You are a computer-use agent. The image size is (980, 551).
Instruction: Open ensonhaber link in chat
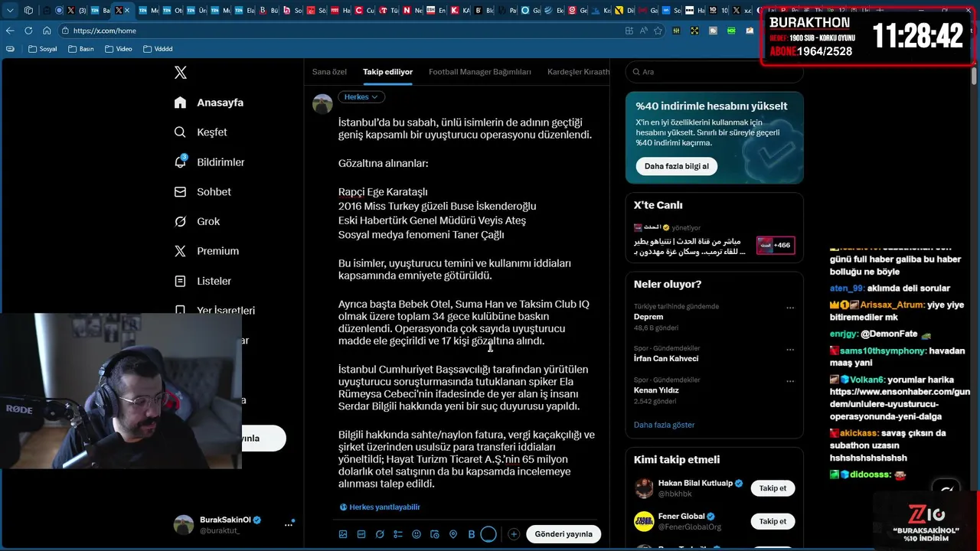[x=900, y=404]
